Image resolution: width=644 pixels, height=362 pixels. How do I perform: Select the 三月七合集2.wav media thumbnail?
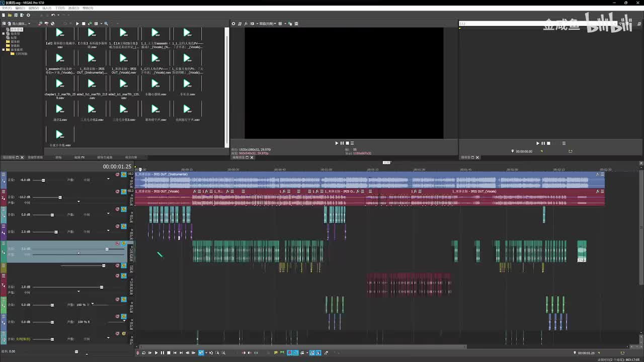pyautogui.click(x=92, y=109)
